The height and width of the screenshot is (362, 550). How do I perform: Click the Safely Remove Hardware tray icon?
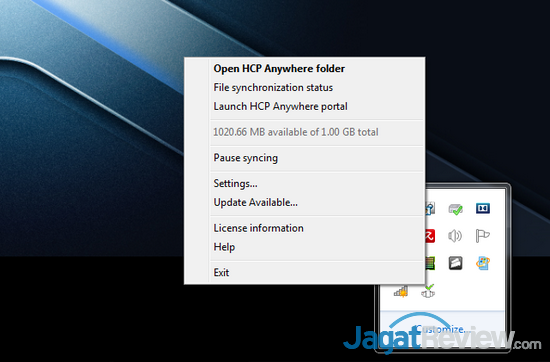click(455, 209)
